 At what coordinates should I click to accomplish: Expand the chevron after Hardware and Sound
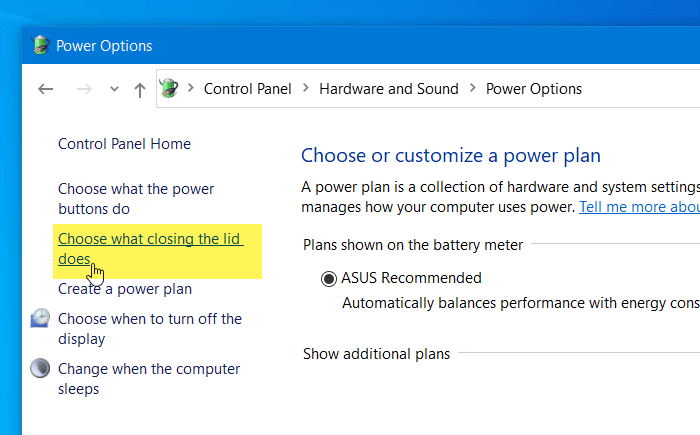472,89
